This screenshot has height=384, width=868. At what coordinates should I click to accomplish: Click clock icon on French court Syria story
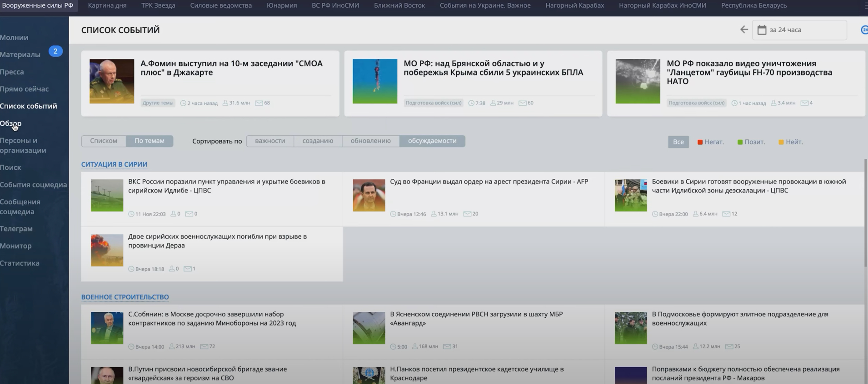393,214
